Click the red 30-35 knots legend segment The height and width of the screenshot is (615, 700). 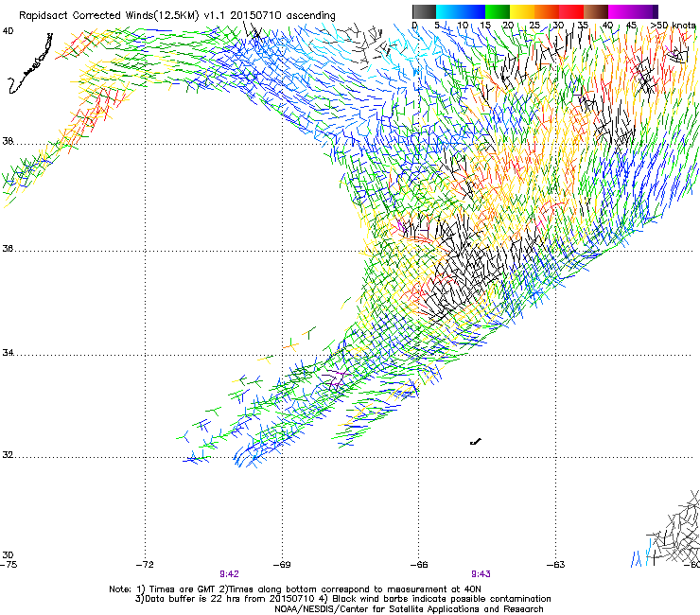click(571, 11)
